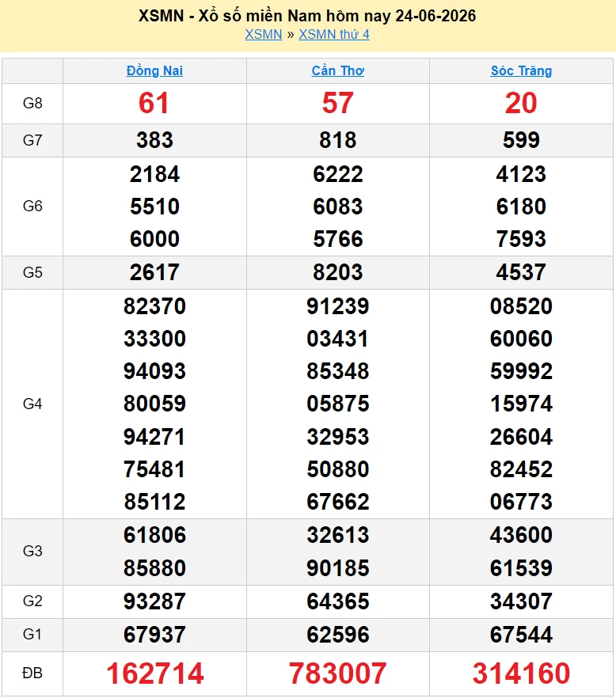Click G6 number 6180
The image size is (616, 698).
(521, 207)
